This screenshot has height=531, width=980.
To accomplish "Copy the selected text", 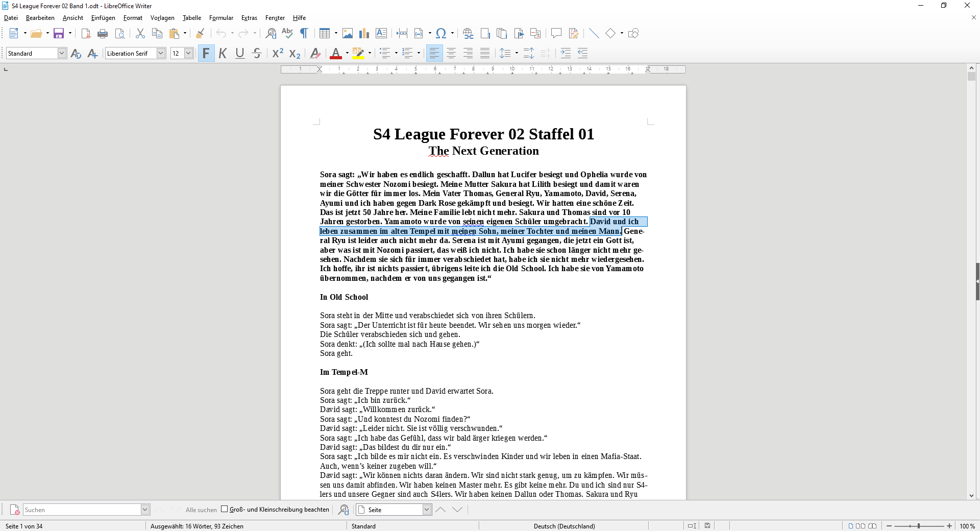I will coord(157,34).
